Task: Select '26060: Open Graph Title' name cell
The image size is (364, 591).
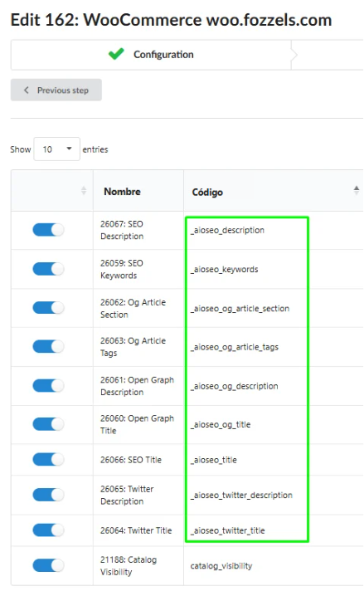Action: [x=138, y=424]
